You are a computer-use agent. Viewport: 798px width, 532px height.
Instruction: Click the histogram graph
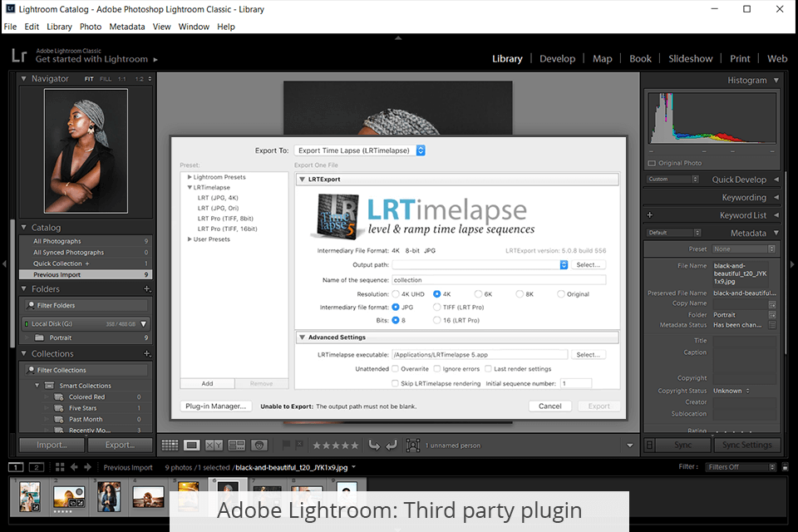click(712, 118)
